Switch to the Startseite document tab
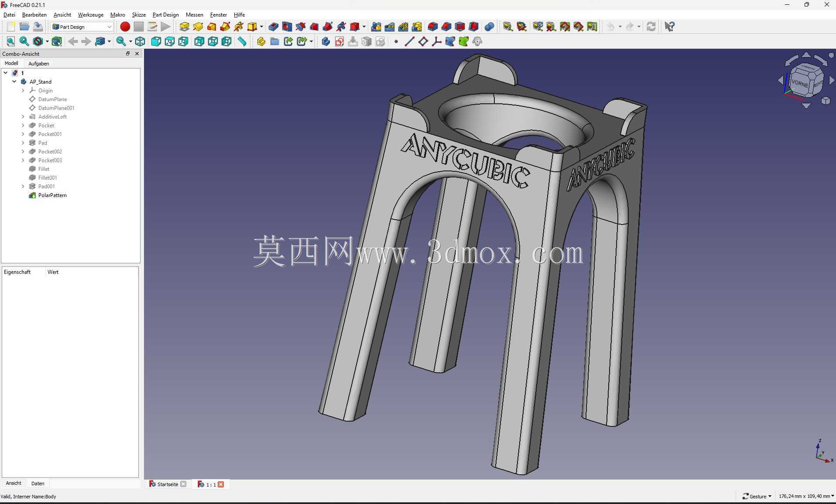 168,484
